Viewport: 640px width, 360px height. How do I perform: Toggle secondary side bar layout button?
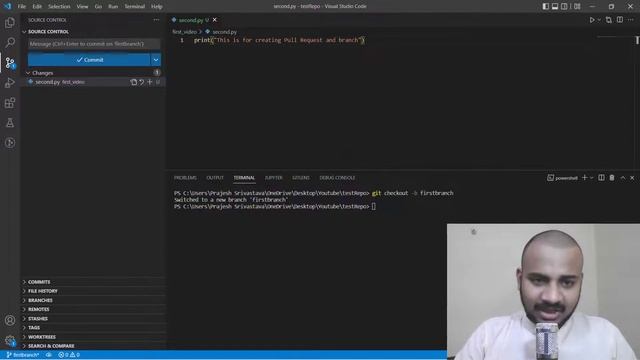pyautogui.click(x=564, y=7)
